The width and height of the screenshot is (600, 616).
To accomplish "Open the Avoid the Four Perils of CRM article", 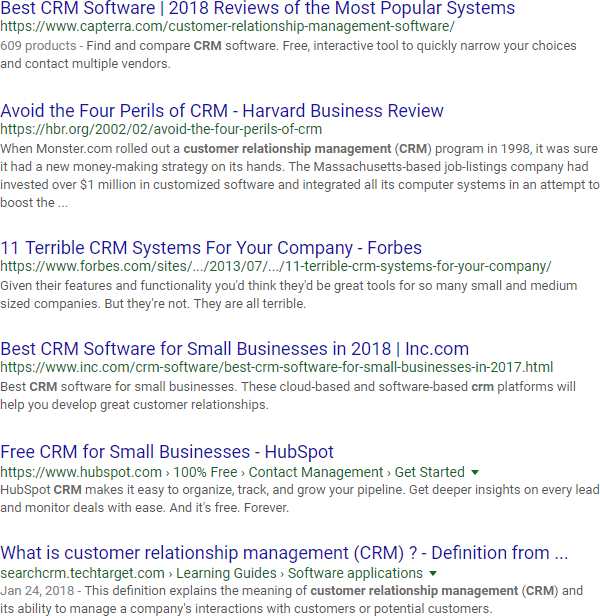I will pos(222,111).
